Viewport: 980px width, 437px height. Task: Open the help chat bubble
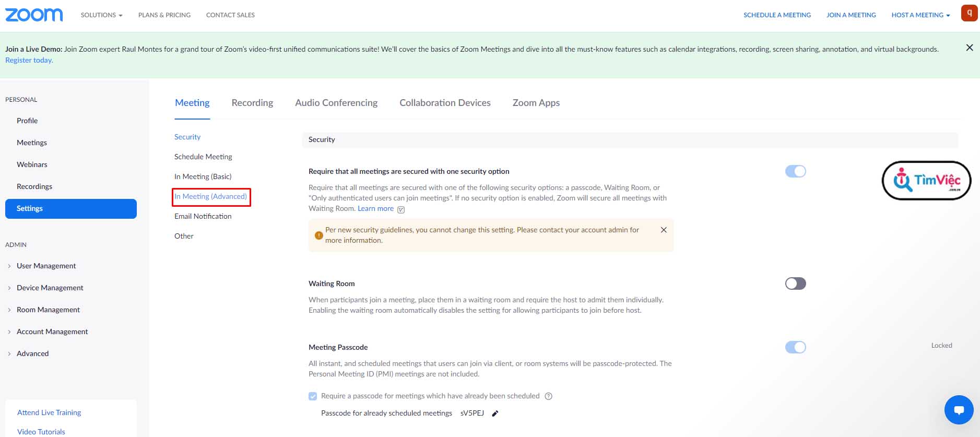[x=959, y=410]
